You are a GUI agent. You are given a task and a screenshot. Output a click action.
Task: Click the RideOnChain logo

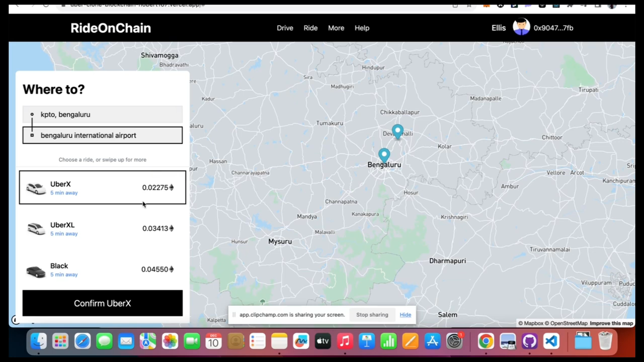tap(111, 28)
